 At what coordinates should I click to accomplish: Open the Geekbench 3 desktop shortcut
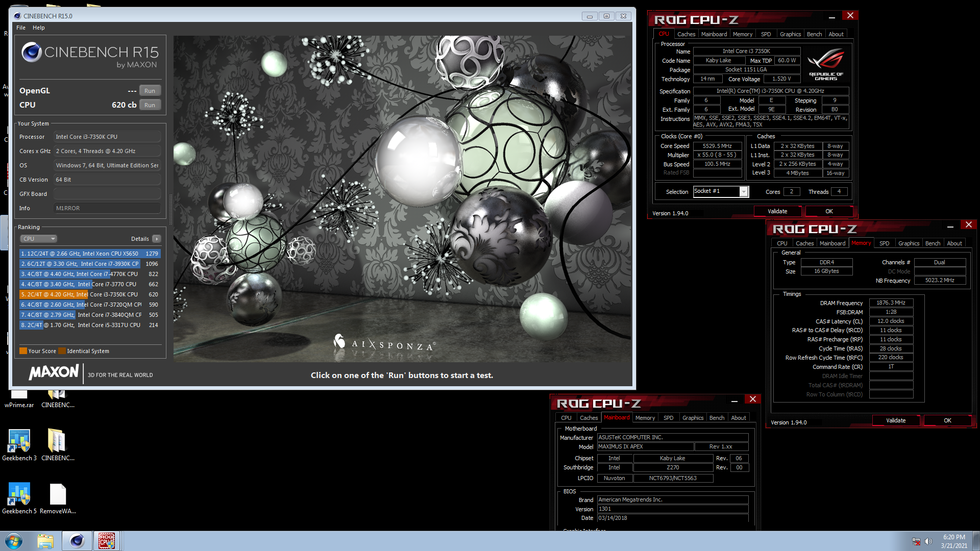click(19, 445)
